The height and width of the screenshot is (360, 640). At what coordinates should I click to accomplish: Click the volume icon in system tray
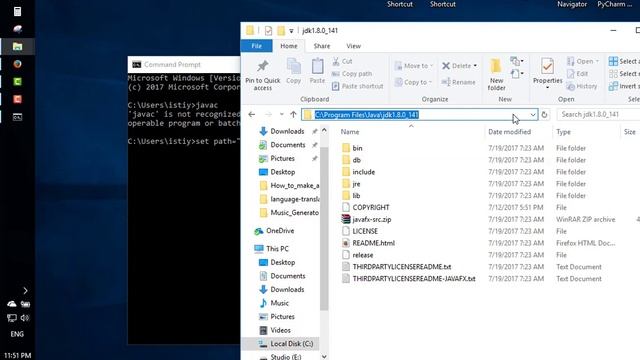[x=25, y=318]
